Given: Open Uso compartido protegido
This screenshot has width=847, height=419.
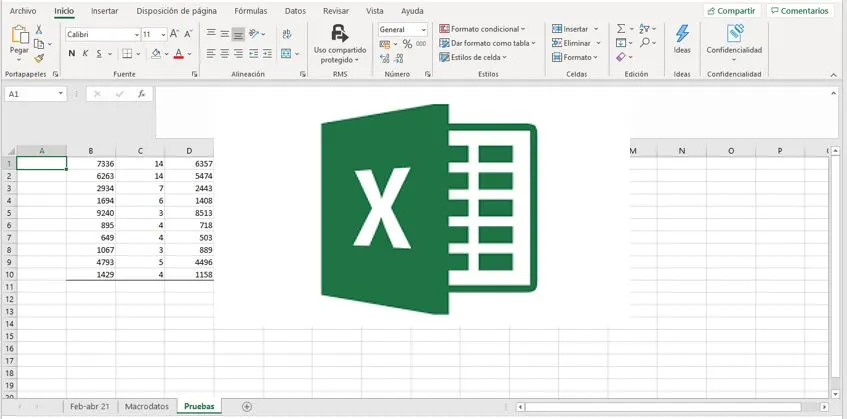Looking at the screenshot, I should point(340,44).
